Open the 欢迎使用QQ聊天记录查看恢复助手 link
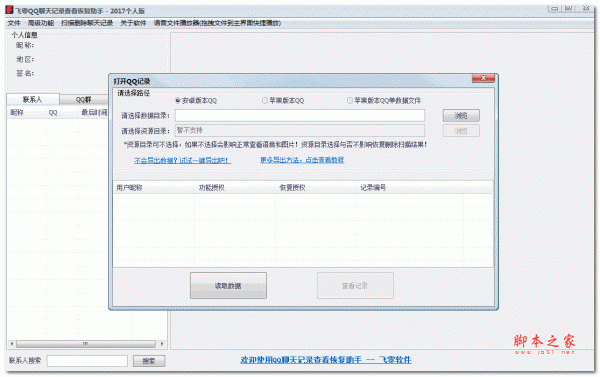Viewport: 600px width, 377px height. (x=326, y=360)
